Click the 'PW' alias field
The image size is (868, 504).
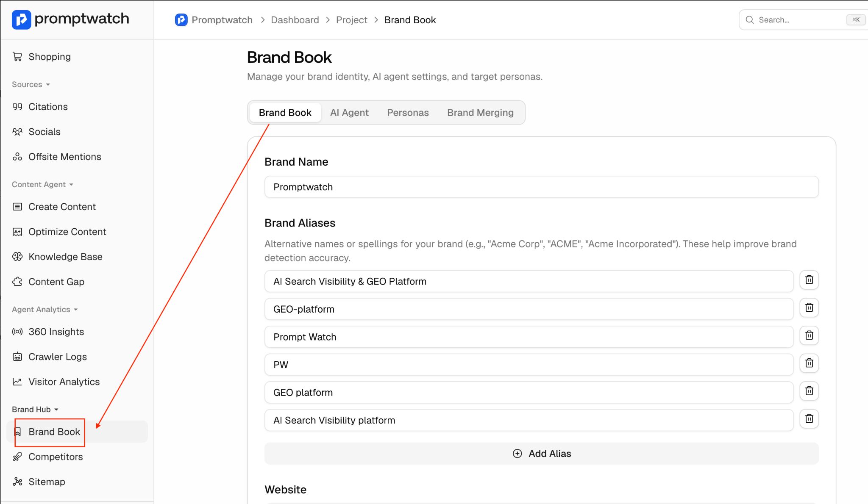[529, 365]
